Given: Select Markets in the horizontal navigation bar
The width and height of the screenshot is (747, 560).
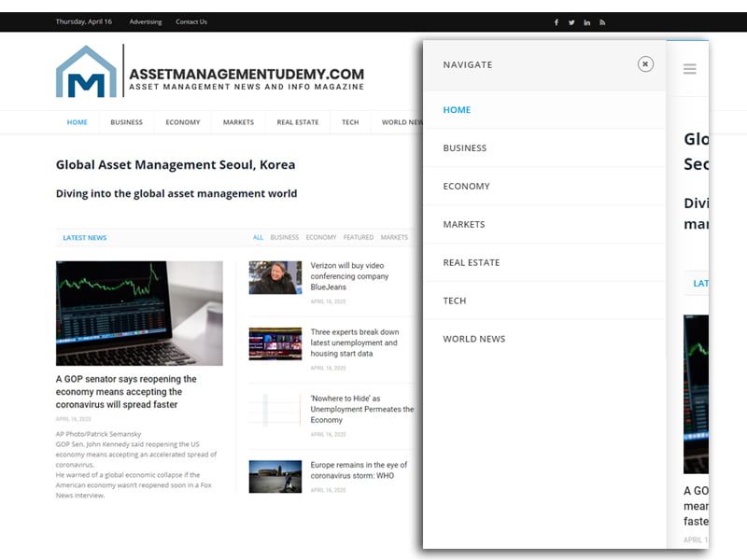Looking at the screenshot, I should tap(238, 122).
